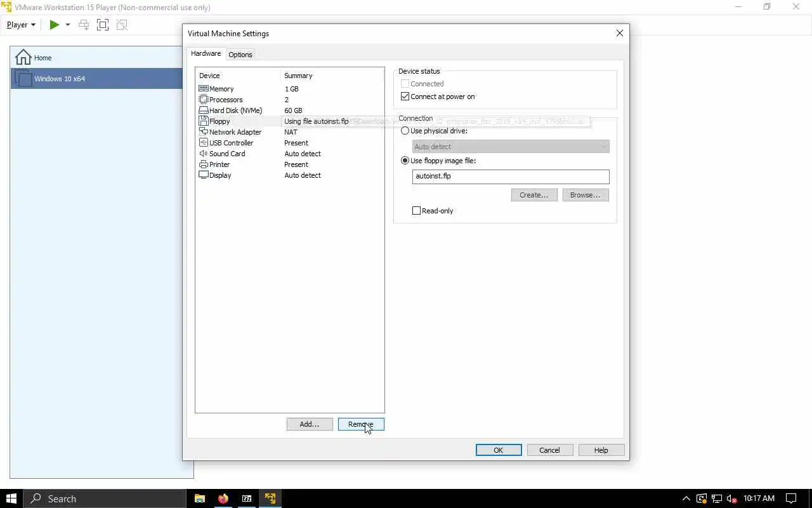Click the 10:17 AM clock
Viewport: 812px width, 508px height.
point(759,498)
